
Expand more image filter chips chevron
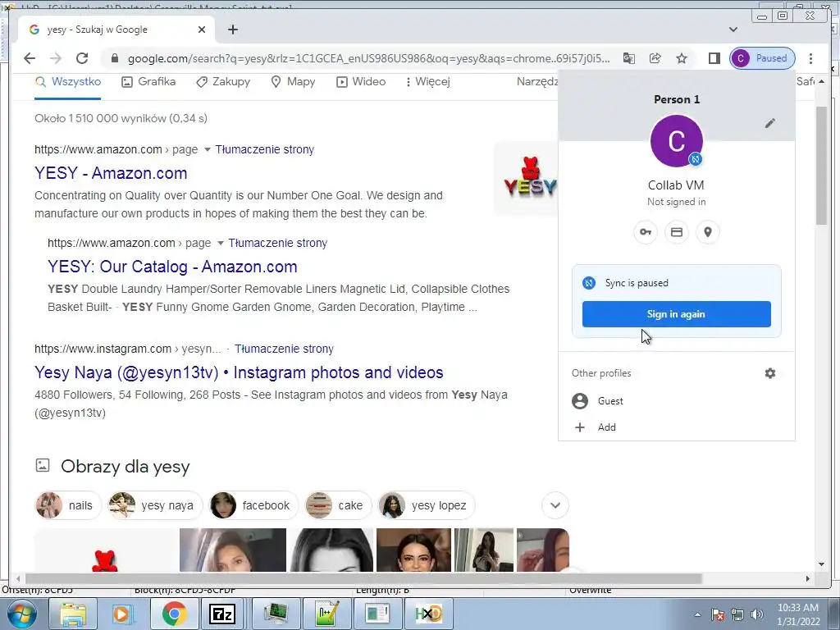(555, 505)
